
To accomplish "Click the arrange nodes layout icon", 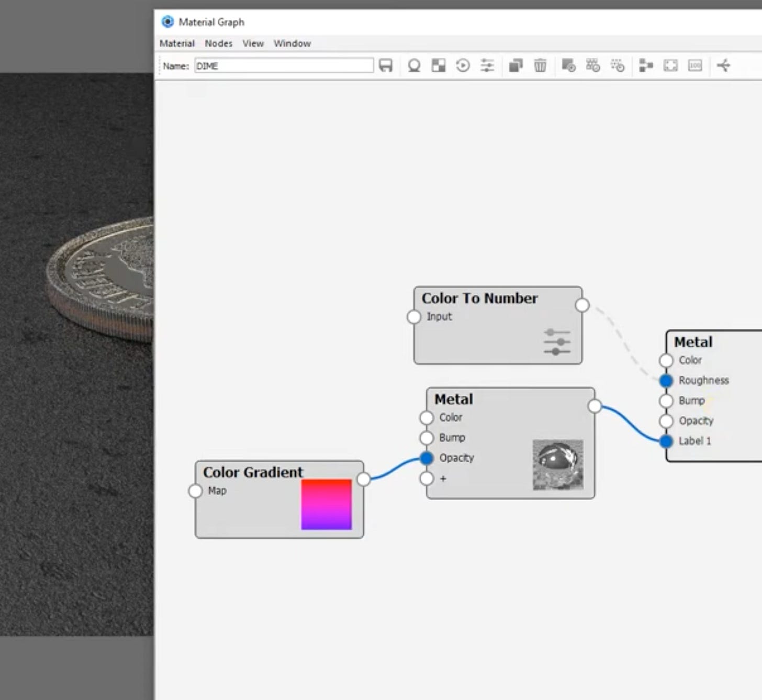I will point(646,65).
